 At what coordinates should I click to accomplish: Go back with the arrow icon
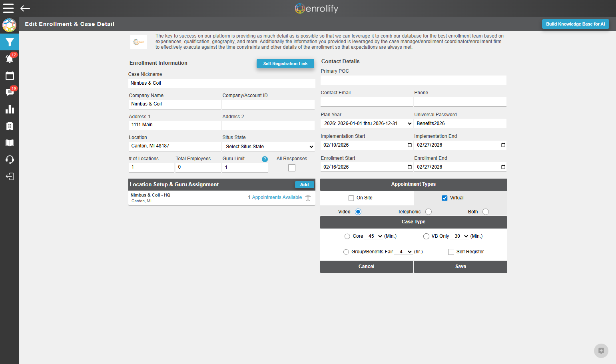point(25,8)
